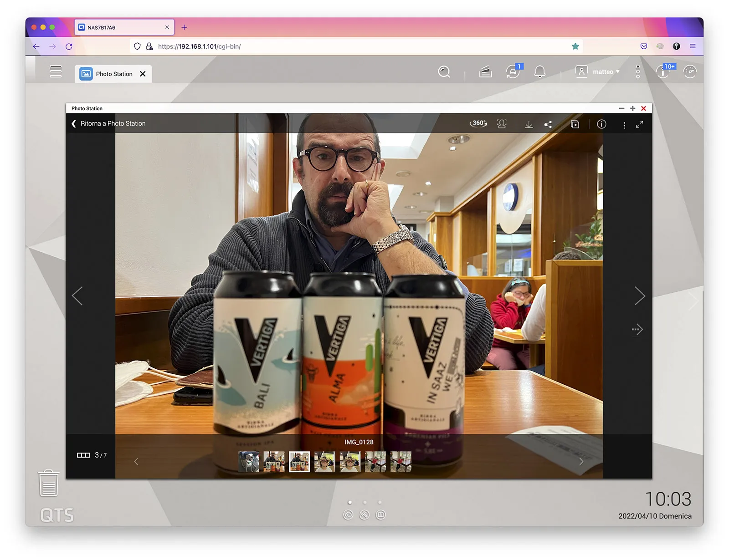Close the NAS7B17A6 browser tab
This screenshot has width=729, height=560.
(167, 27)
